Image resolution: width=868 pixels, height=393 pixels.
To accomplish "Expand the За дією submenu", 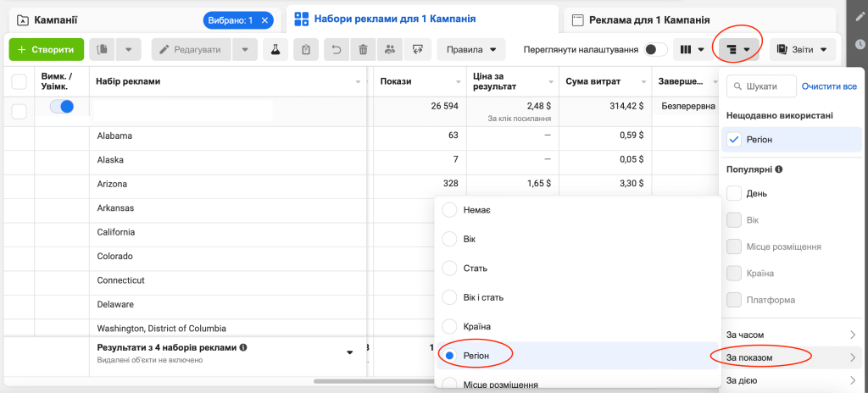I will pyautogui.click(x=792, y=380).
